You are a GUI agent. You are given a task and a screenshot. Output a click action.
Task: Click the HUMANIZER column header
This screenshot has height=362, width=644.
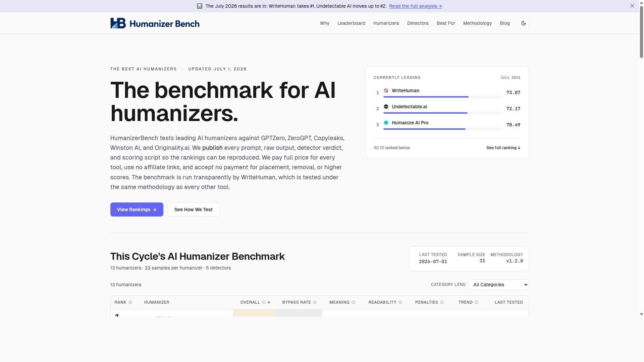click(x=157, y=302)
